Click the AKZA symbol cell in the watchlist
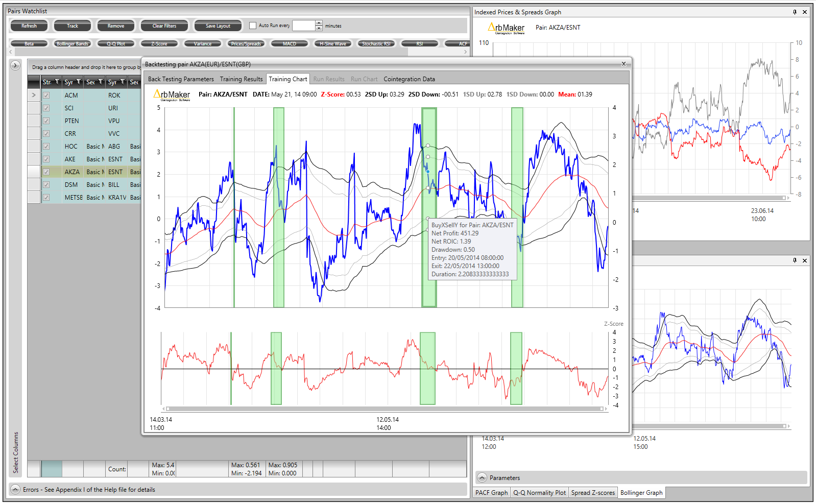 pyautogui.click(x=73, y=172)
